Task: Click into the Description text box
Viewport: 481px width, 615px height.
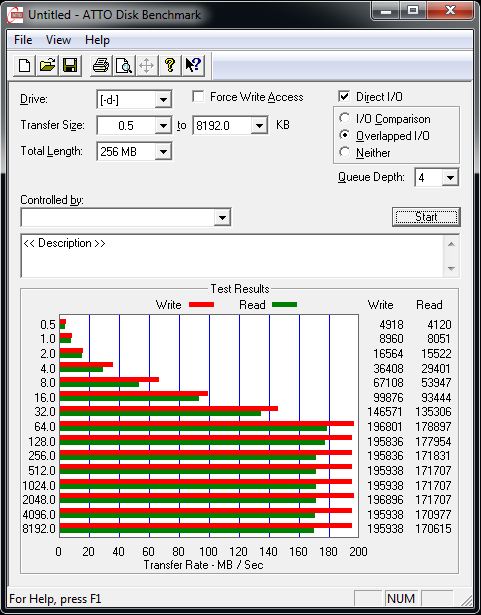Action: [x=232, y=256]
